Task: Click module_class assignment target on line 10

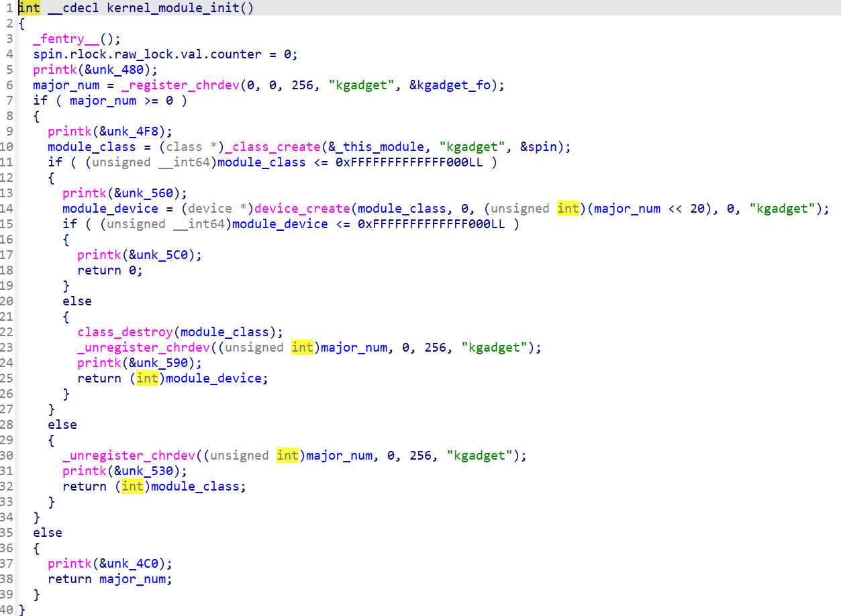Action: click(92, 147)
